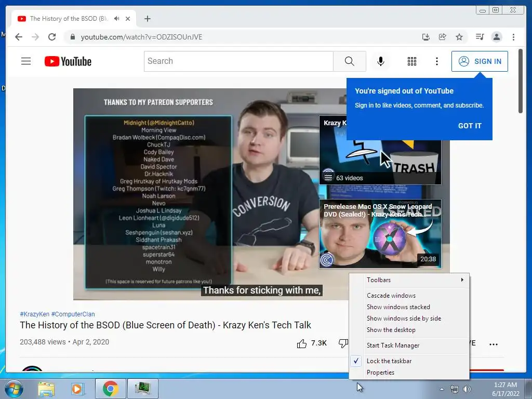
Task: Close the History of the BSOD tab
Action: 128,19
